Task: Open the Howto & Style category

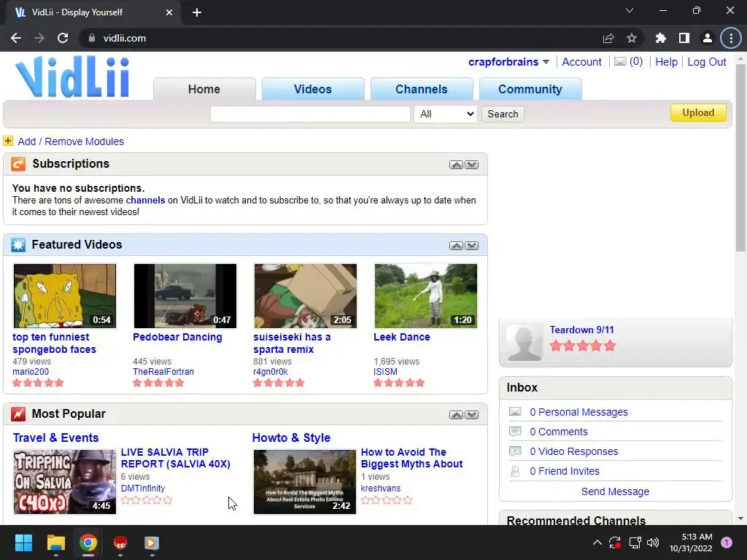Action: [291, 437]
